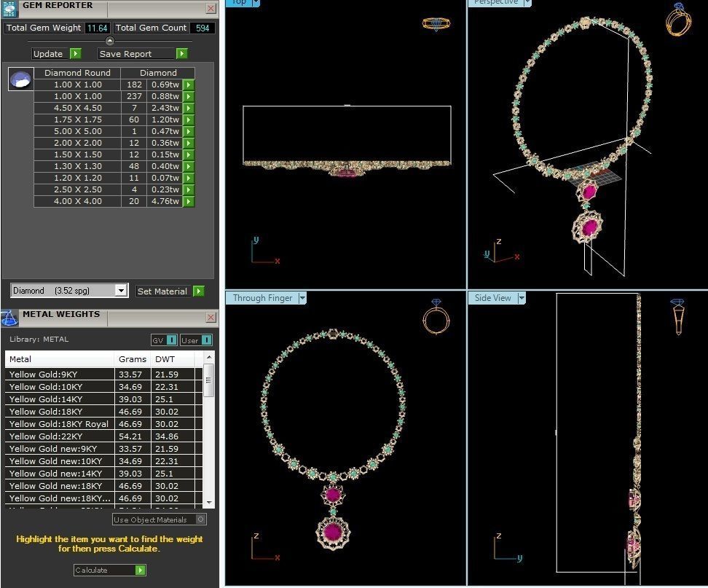
Task: Select the Yellow Gold:10KY row
Action: 104,387
